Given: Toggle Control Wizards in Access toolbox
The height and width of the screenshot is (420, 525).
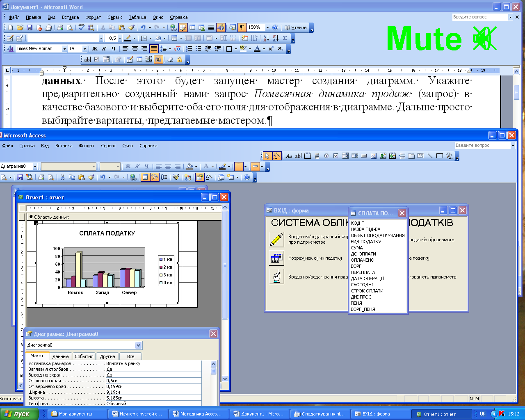Looking at the screenshot, I should [x=277, y=156].
